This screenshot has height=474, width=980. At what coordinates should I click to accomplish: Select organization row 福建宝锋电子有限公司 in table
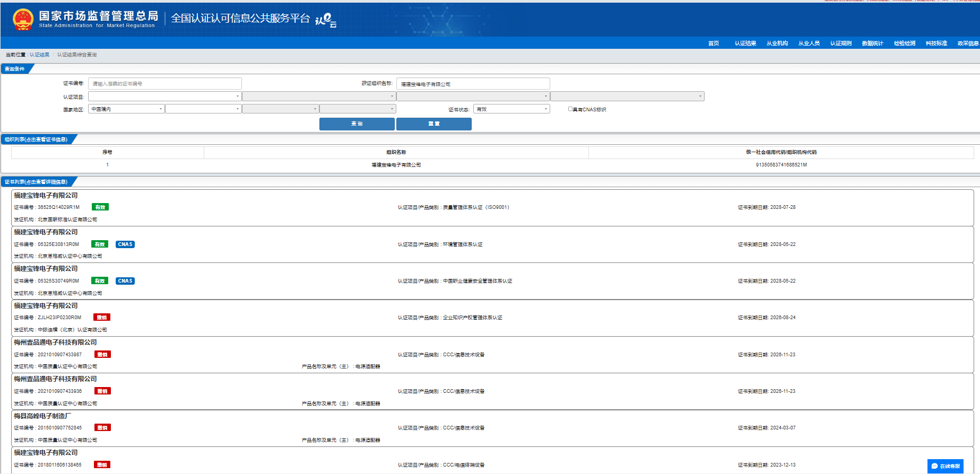[x=396, y=165]
